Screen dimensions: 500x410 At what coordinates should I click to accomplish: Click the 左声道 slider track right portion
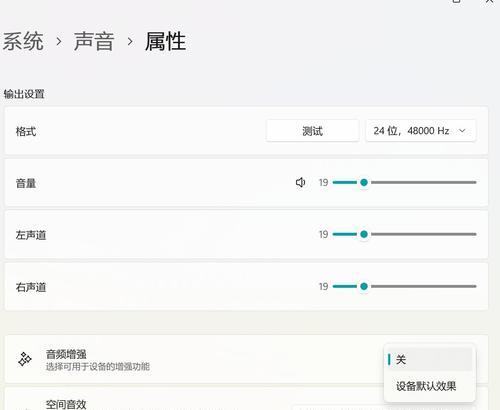[423, 234]
